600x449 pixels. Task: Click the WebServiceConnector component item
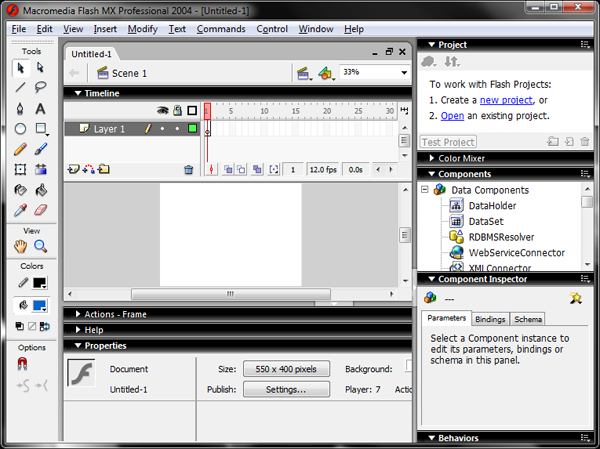[516, 253]
